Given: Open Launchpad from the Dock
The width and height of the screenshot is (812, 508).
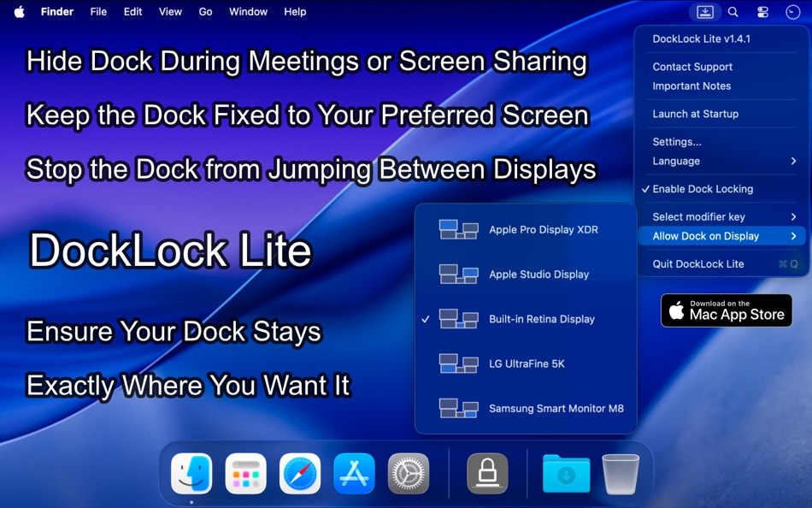Looking at the screenshot, I should tap(246, 473).
